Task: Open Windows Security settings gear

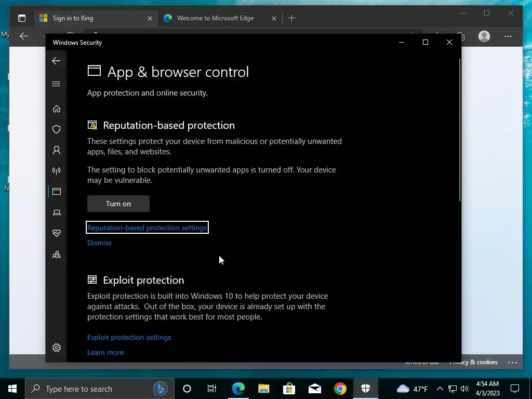Action: [x=56, y=348]
